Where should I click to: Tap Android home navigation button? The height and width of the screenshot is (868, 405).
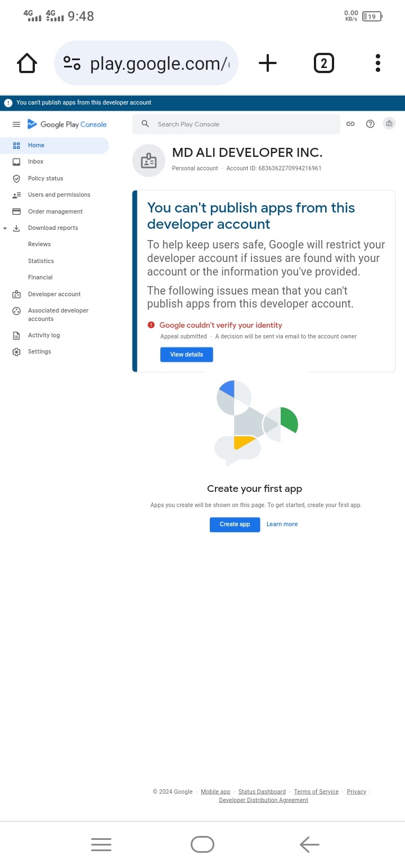(x=202, y=844)
